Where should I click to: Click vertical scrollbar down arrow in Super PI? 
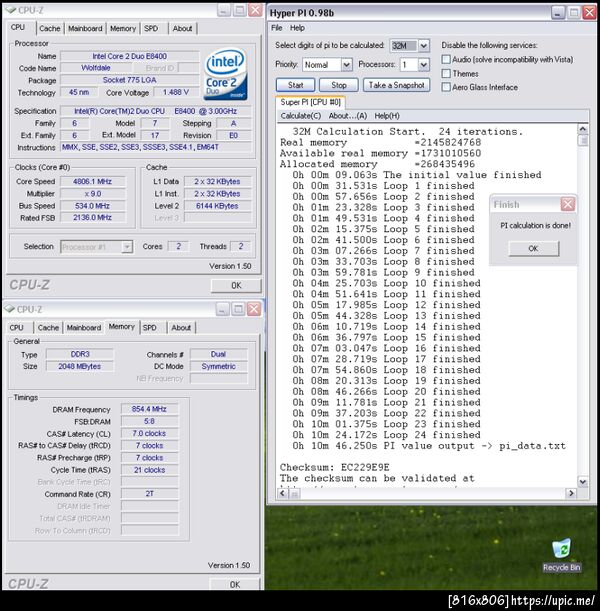(x=582, y=482)
